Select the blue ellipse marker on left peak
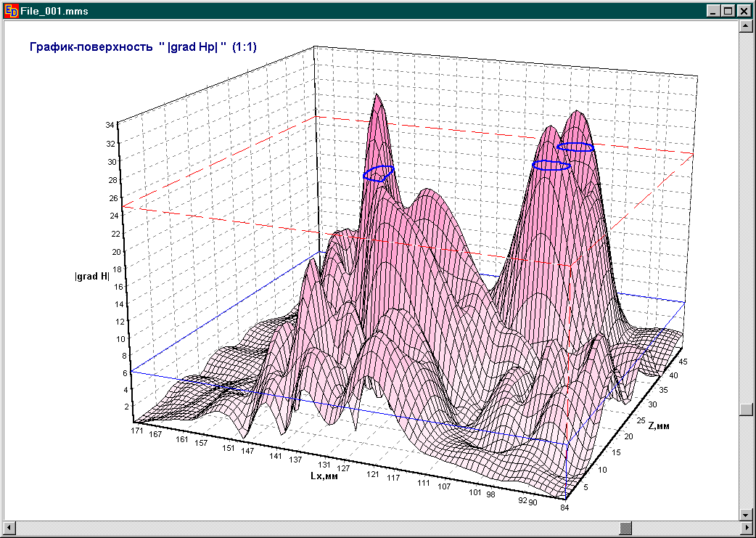Screen dimensions: 756x538 tap(378, 173)
